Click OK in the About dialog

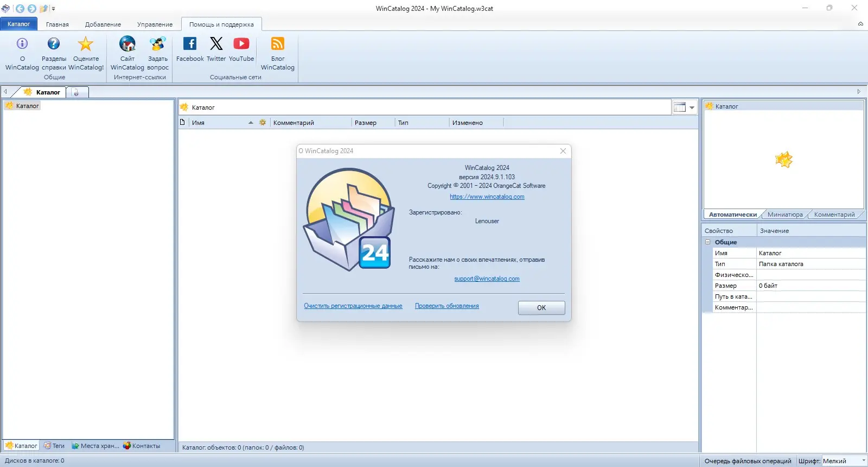pyautogui.click(x=541, y=308)
